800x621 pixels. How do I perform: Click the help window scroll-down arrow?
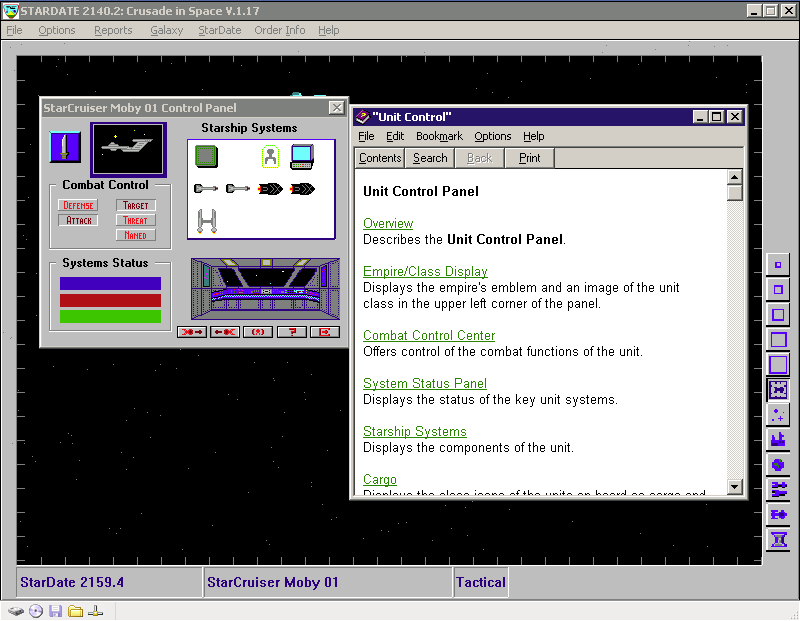coord(734,487)
